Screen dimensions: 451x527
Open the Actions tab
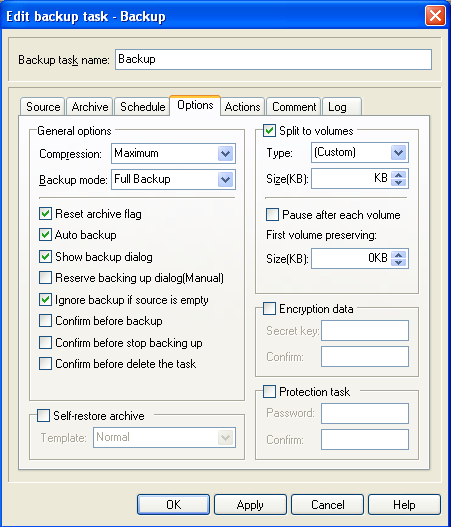pyautogui.click(x=243, y=107)
